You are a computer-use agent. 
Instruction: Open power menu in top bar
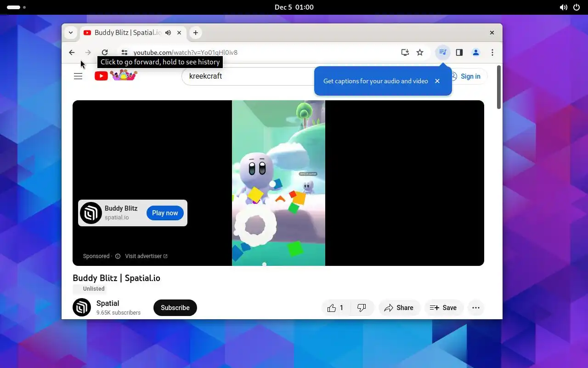[x=577, y=7]
